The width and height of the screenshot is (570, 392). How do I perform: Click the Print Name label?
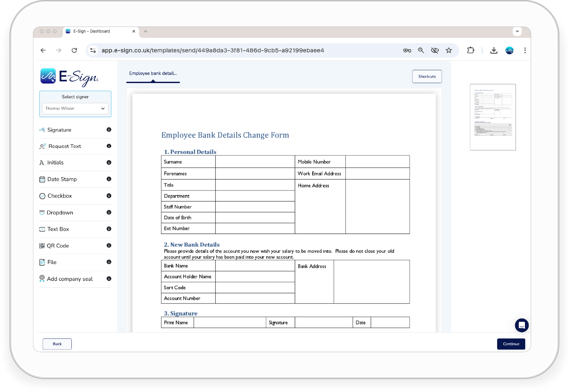click(176, 322)
